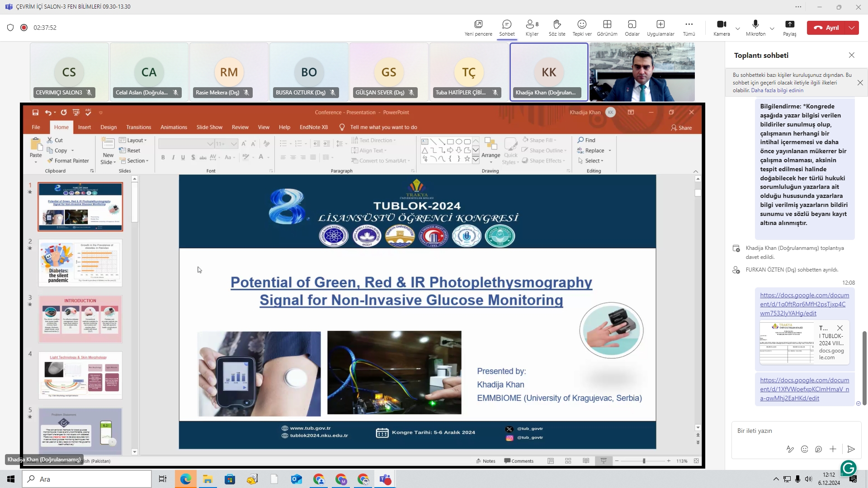Close the Toplantı sohbeti panel
The image size is (868, 488).
(852, 55)
